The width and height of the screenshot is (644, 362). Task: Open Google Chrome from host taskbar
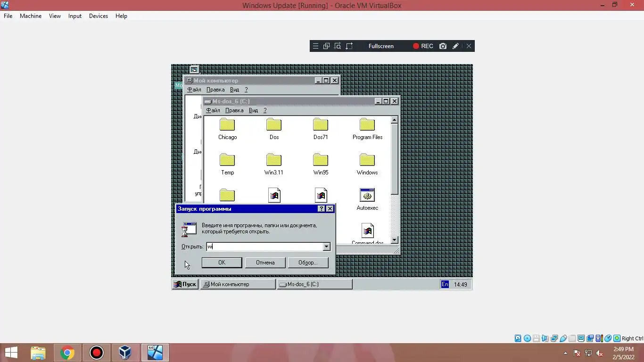(x=67, y=353)
